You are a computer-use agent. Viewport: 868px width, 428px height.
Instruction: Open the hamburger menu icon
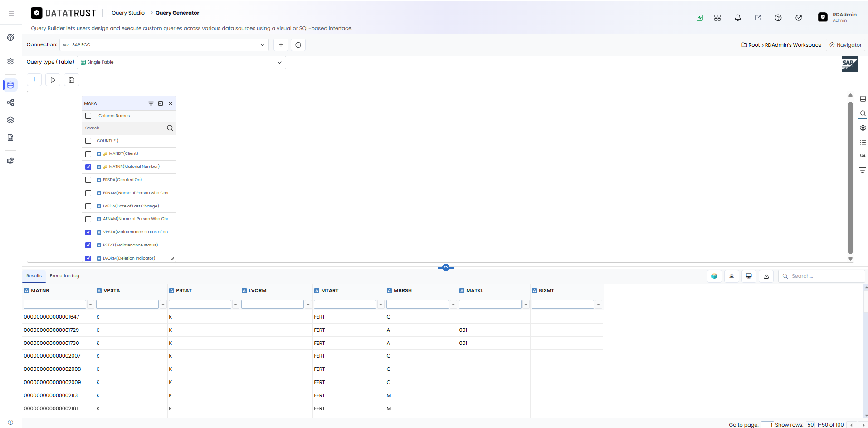coord(11,14)
